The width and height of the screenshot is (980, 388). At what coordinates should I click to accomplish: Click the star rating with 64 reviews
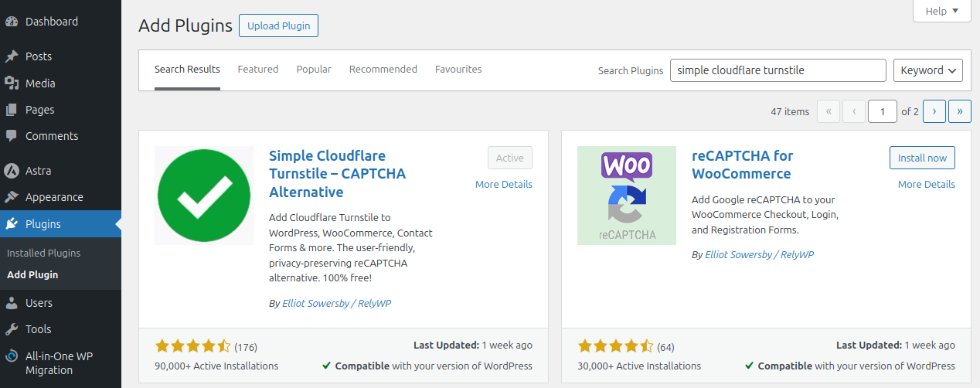(x=616, y=345)
